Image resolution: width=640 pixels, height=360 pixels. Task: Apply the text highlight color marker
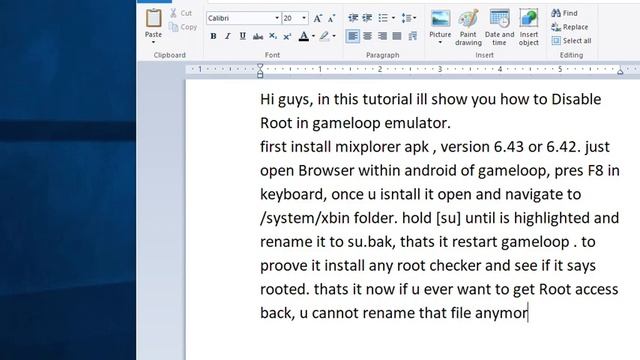pos(324,36)
